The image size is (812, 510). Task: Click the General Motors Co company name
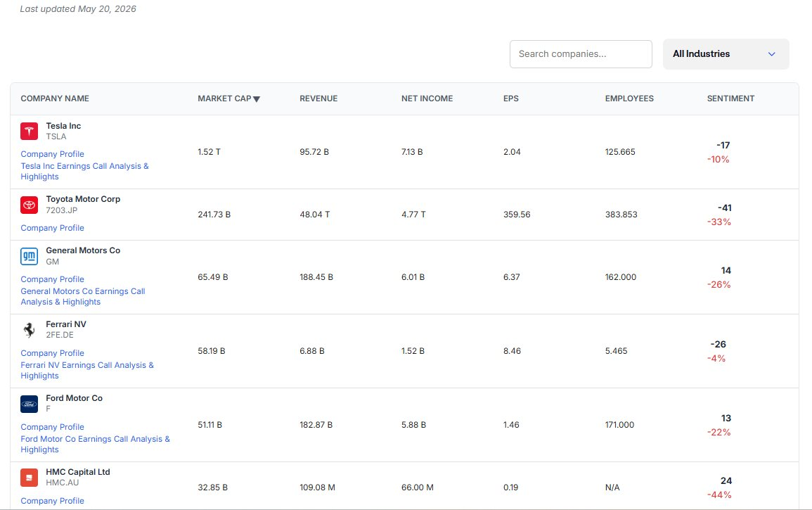(83, 250)
